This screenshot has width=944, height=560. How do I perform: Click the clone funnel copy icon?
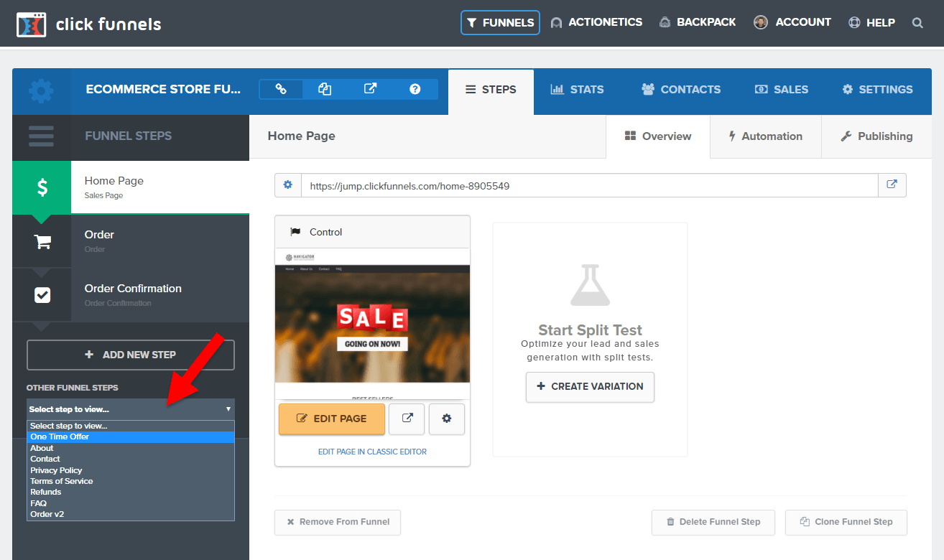pos(325,89)
